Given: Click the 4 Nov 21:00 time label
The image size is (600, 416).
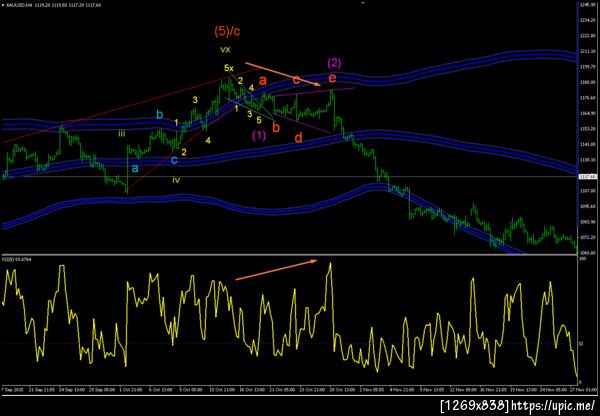Looking at the screenshot, I should 401,389.
